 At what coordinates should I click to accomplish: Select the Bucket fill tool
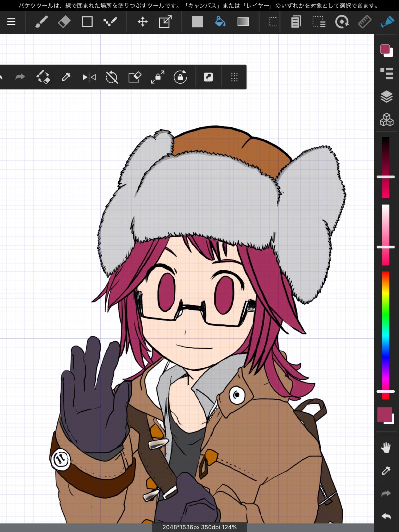220,22
